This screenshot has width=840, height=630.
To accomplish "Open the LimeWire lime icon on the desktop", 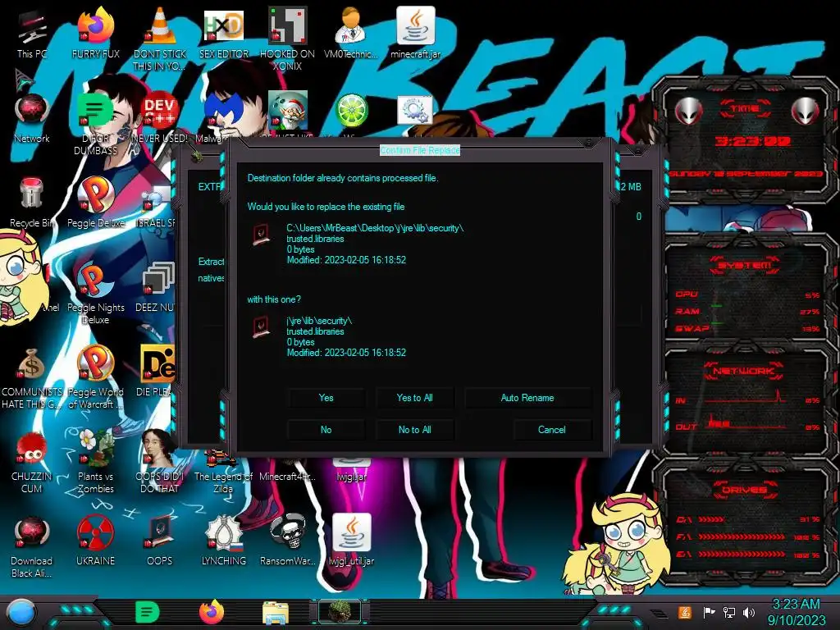I will point(351,110).
